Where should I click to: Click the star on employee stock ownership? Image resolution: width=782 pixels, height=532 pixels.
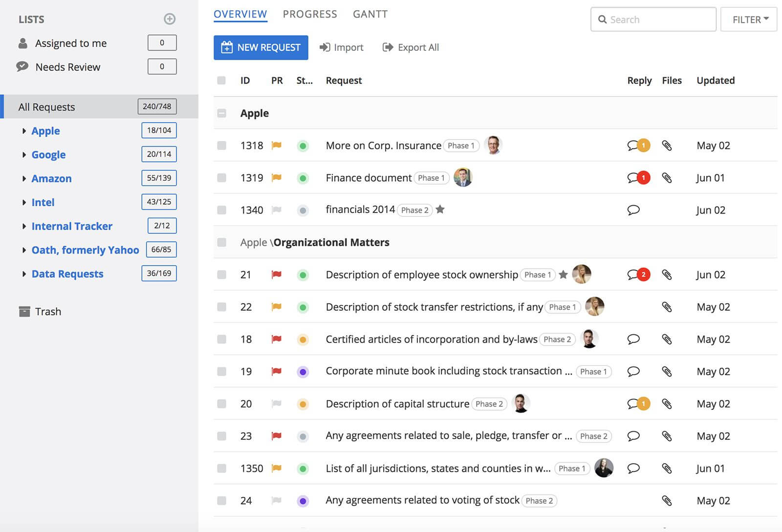click(563, 275)
